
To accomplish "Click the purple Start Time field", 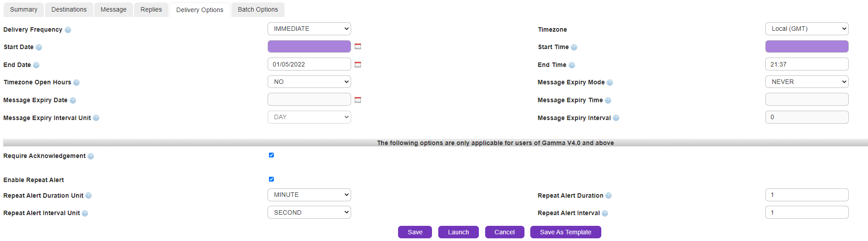I will point(806,46).
